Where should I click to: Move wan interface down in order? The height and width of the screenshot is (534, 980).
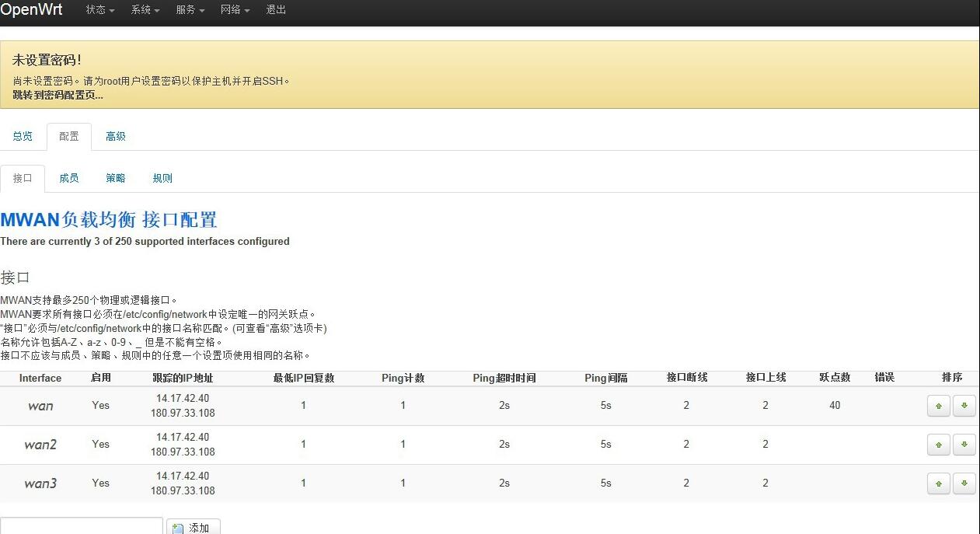pyautogui.click(x=964, y=406)
